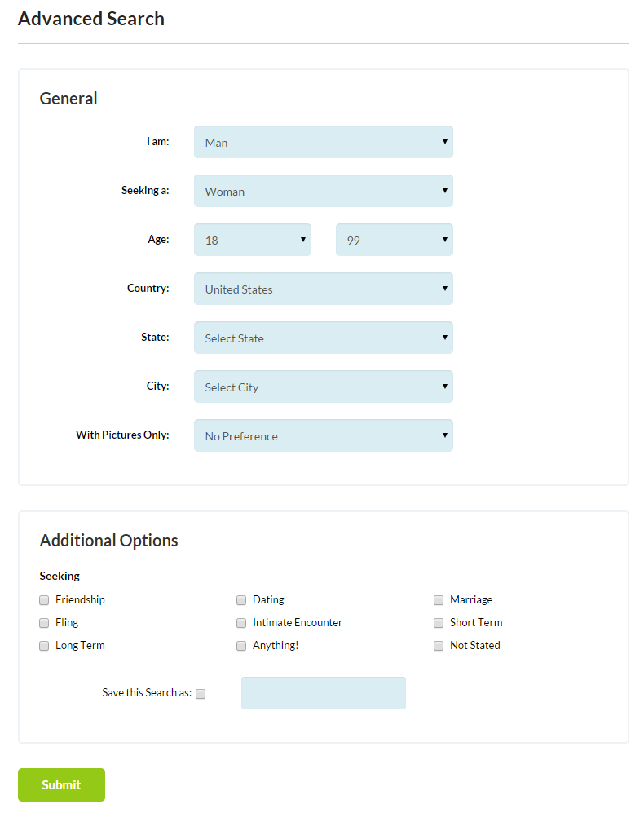
Task: Open the Country dropdown set to United States
Action: [x=323, y=289]
